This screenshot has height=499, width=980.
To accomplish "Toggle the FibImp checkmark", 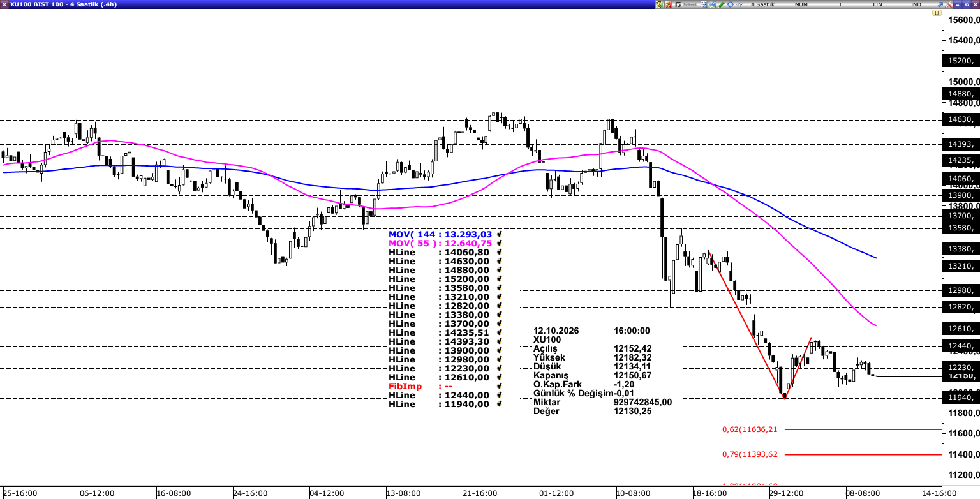I will coord(499,387).
